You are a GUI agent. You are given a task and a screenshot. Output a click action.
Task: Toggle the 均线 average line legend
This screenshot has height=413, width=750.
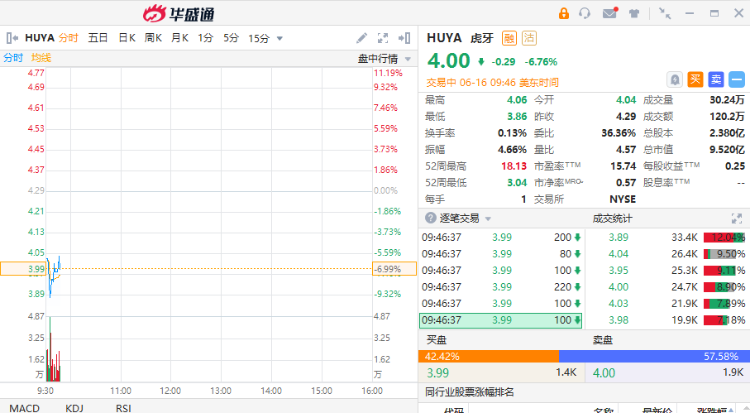tap(41, 58)
